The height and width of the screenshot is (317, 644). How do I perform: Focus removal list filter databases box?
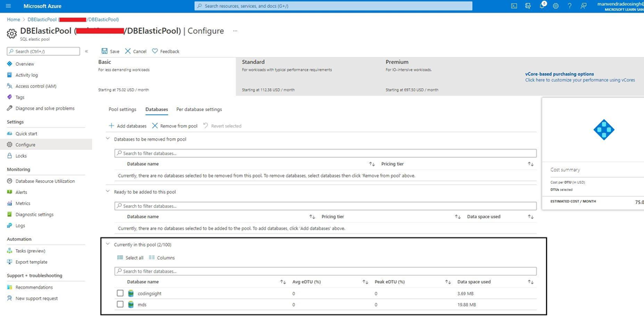tap(326, 153)
